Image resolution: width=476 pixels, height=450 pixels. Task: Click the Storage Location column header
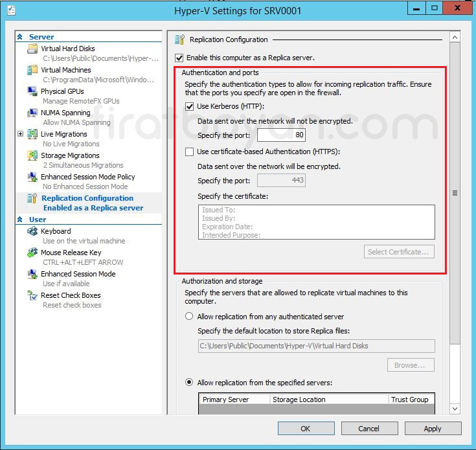coord(329,399)
